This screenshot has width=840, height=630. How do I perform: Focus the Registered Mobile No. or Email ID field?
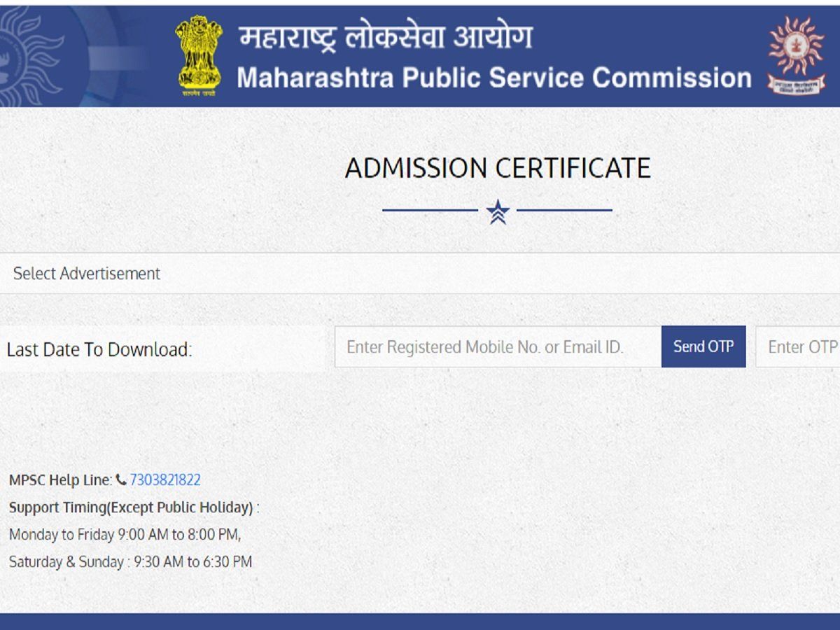[x=498, y=346]
